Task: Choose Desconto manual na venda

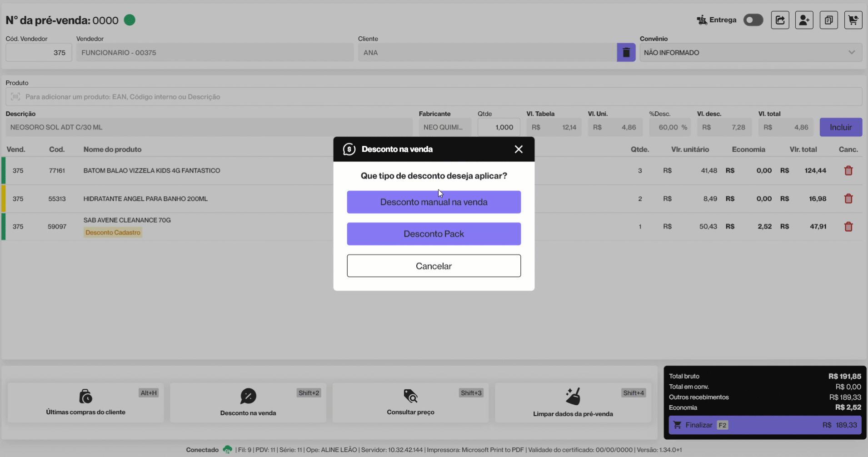Action: pyautogui.click(x=434, y=202)
